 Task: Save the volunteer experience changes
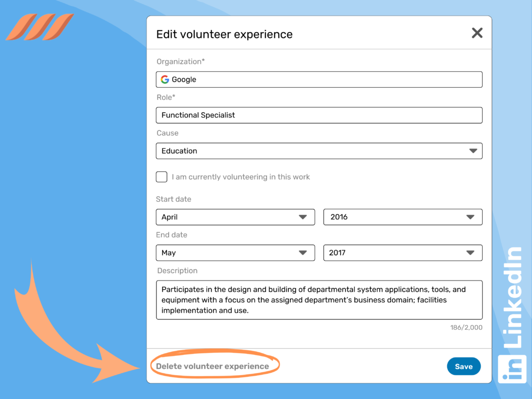[463, 366]
